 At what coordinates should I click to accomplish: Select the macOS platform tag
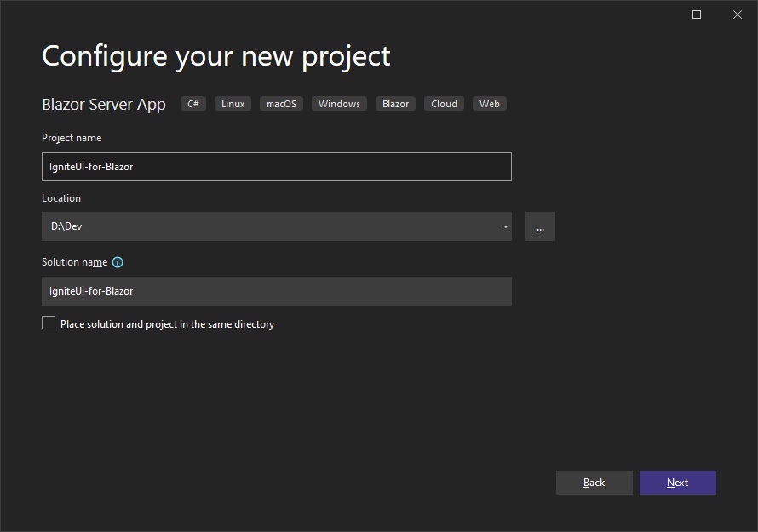click(281, 104)
